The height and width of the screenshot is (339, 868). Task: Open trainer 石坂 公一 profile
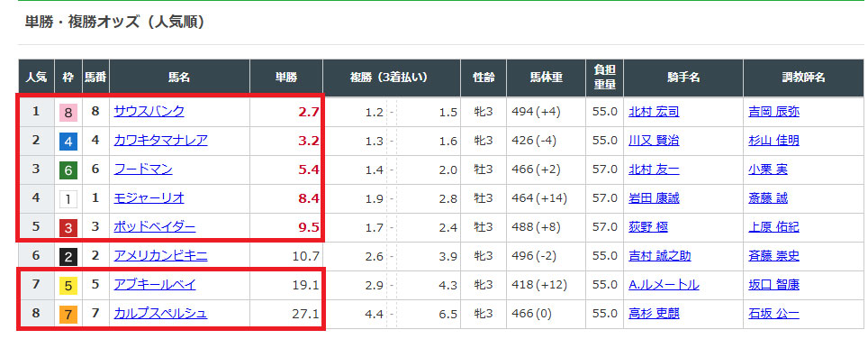point(773,315)
